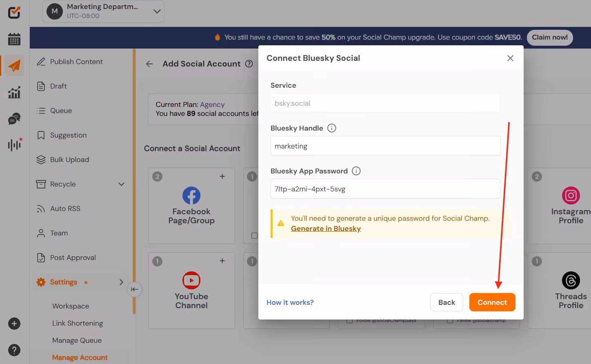The height and width of the screenshot is (364, 591).
Task: Click the Bluesky Handle input field
Action: [385, 146]
